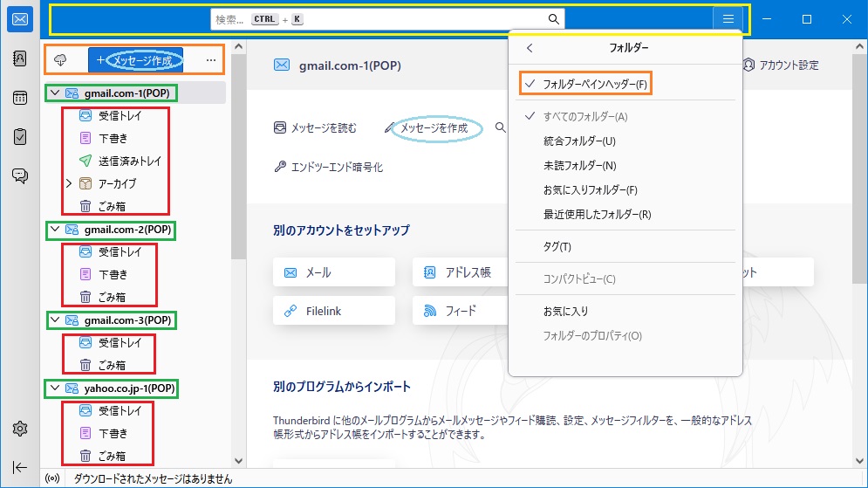Collapse the spaces toolbar using arrow icon
868x488 pixels.
(19, 467)
